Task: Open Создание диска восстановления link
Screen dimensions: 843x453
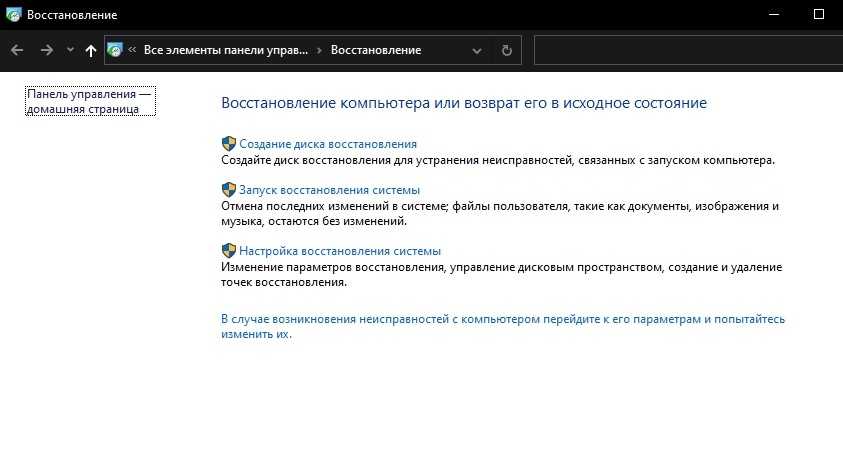Action: pos(328,144)
